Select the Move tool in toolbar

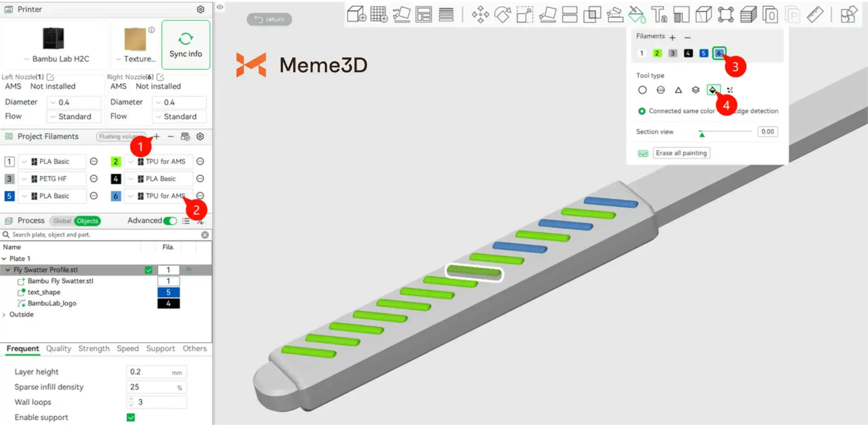tap(480, 14)
